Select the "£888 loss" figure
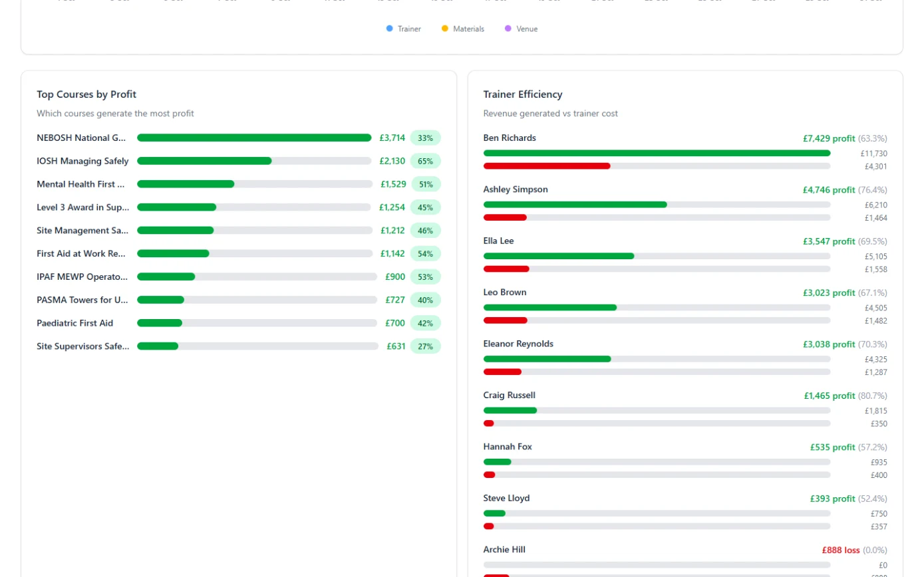Viewport: 924px width, 577px height. (841, 550)
